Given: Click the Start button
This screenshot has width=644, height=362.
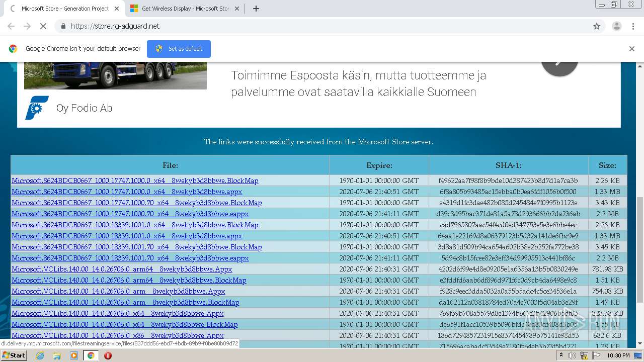Looking at the screenshot, I should click(x=14, y=355).
